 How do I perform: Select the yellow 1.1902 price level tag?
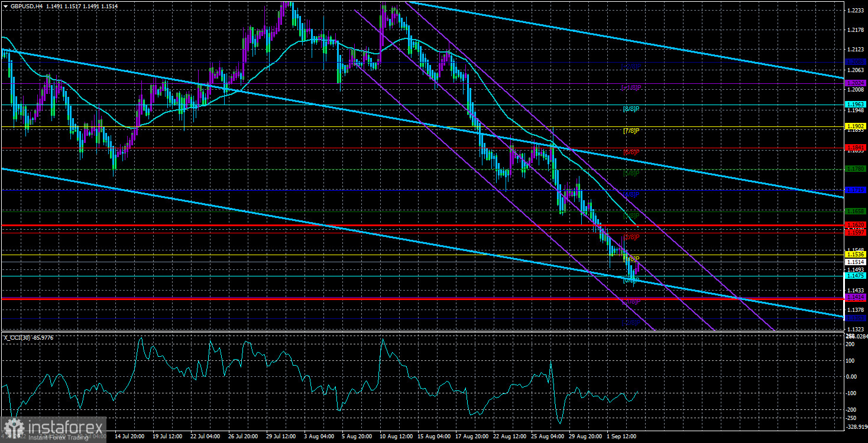(x=856, y=126)
